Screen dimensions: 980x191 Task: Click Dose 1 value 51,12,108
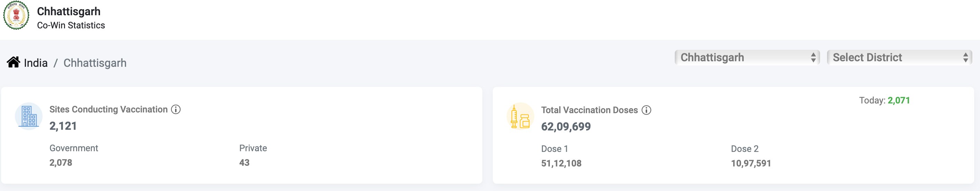click(561, 164)
